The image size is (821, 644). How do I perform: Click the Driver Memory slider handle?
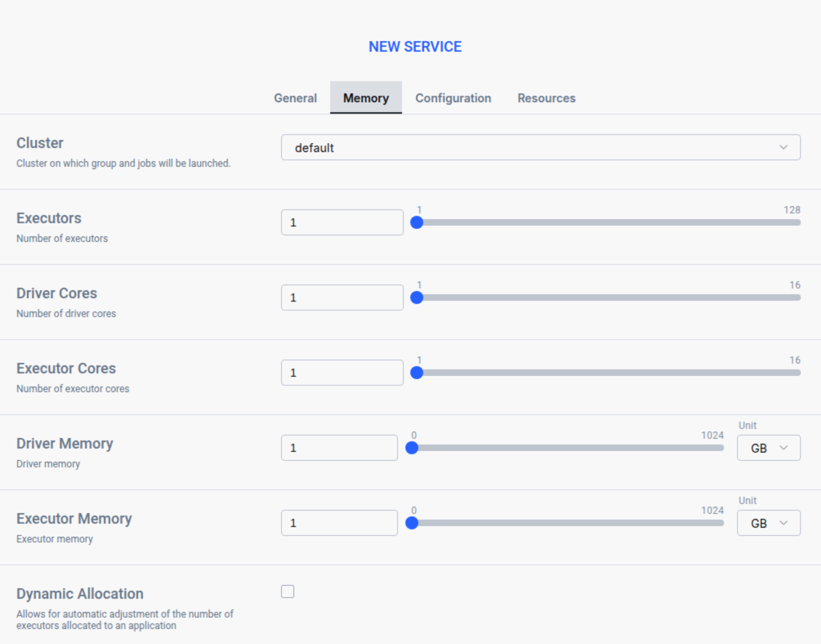pyautogui.click(x=412, y=448)
